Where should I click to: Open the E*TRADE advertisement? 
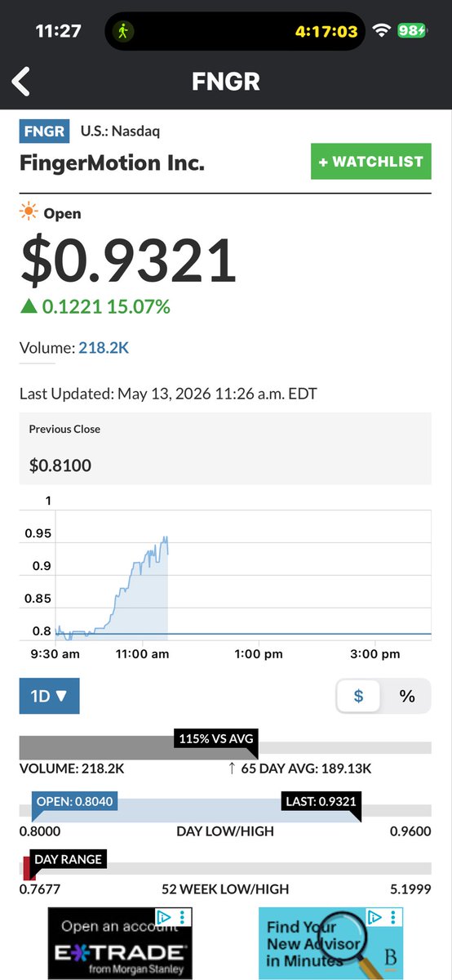[120, 943]
